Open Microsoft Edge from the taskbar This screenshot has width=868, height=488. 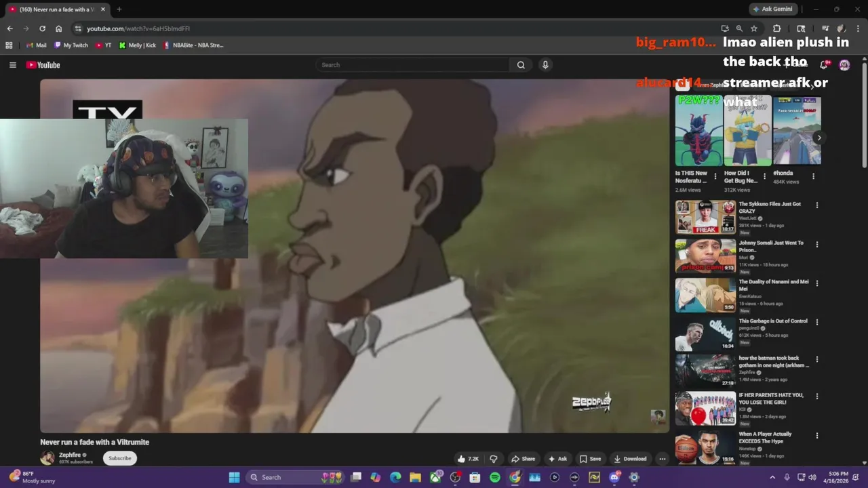395,477
